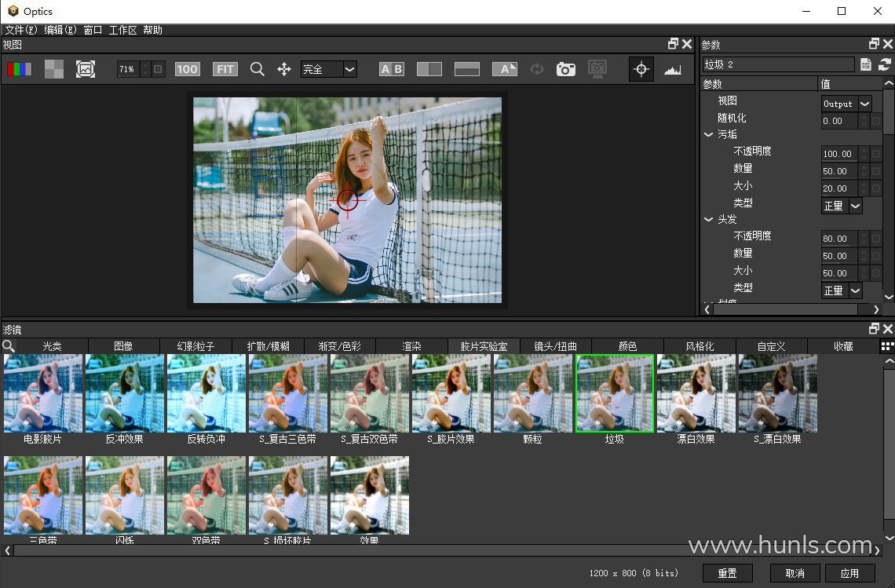895x588 pixels.
Task: Collapse the 污垢 parameter group
Action: pos(708,135)
